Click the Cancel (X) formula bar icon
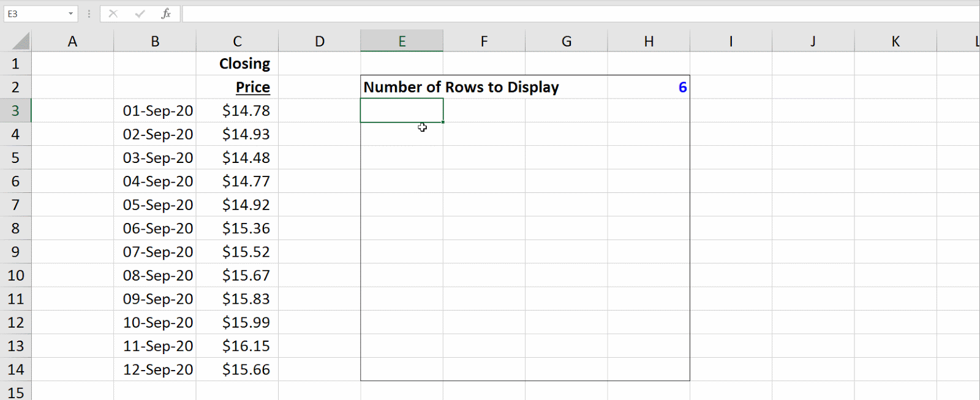The width and height of the screenshot is (980, 400). coord(113,13)
